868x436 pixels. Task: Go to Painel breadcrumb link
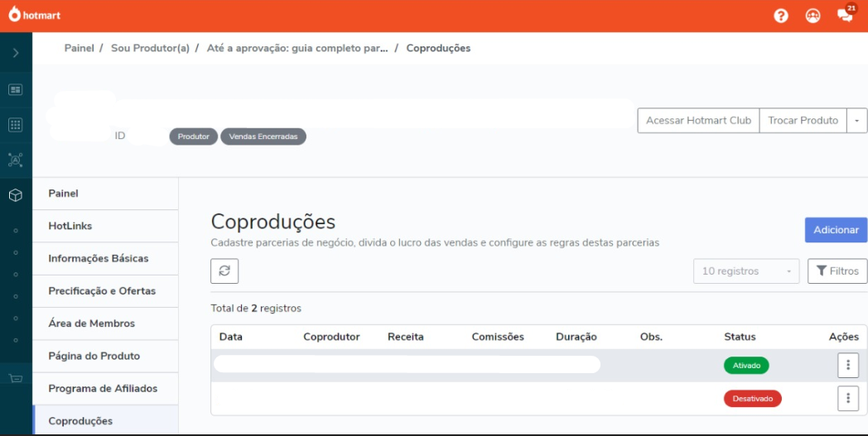click(80, 48)
